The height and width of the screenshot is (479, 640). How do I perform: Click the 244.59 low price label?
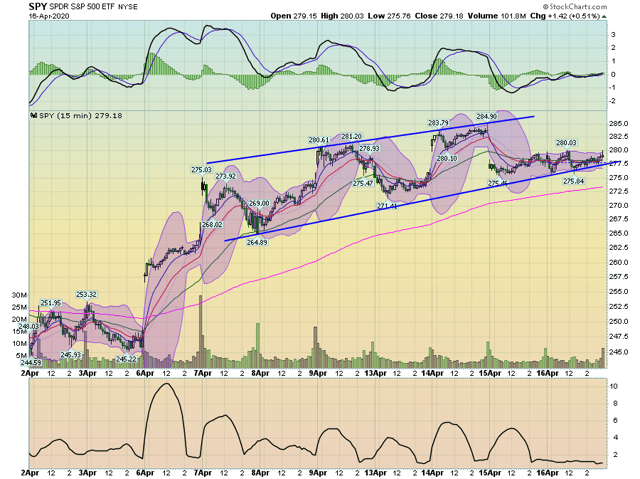coord(31,362)
